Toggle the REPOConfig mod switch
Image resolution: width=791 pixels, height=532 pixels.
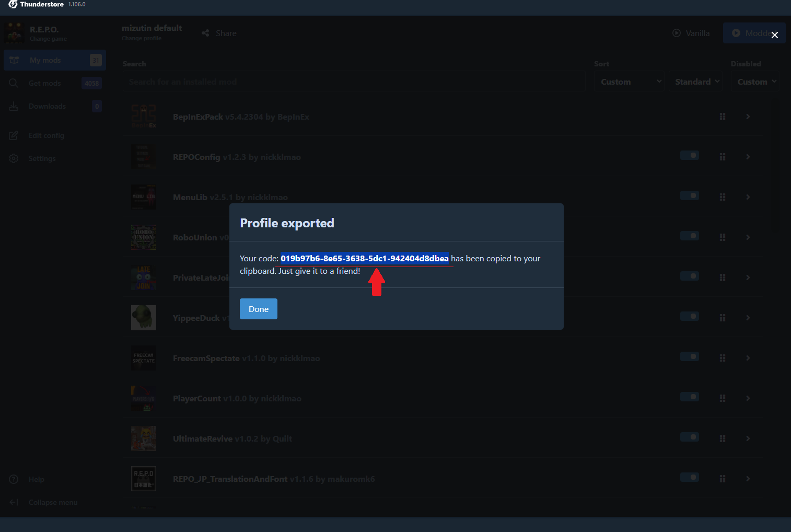click(x=689, y=155)
